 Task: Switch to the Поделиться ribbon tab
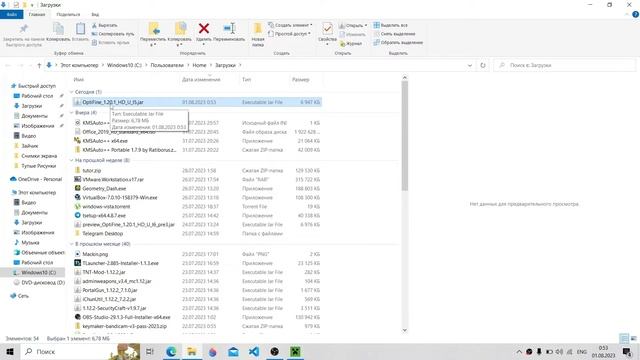click(x=68, y=14)
